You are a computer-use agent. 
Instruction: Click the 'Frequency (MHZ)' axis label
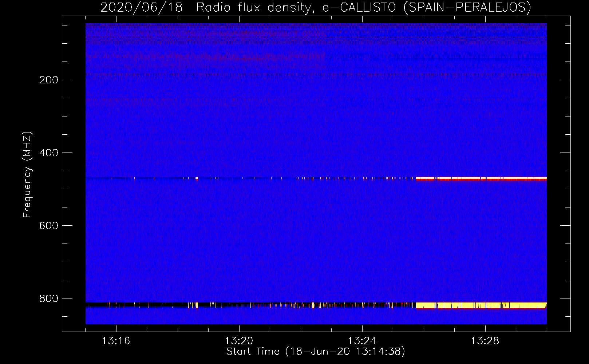tap(27, 175)
